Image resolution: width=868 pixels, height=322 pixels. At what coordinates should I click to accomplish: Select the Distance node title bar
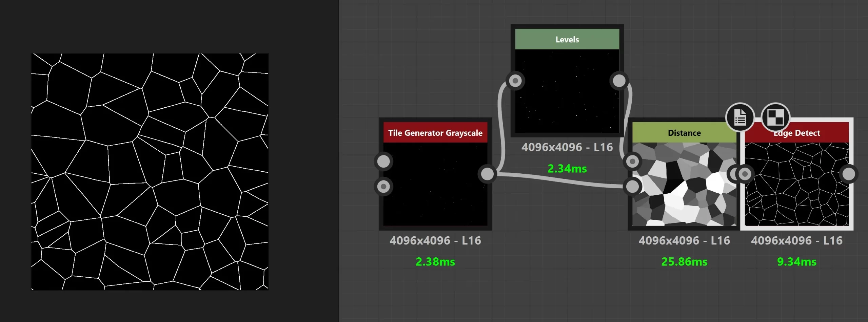(684, 132)
